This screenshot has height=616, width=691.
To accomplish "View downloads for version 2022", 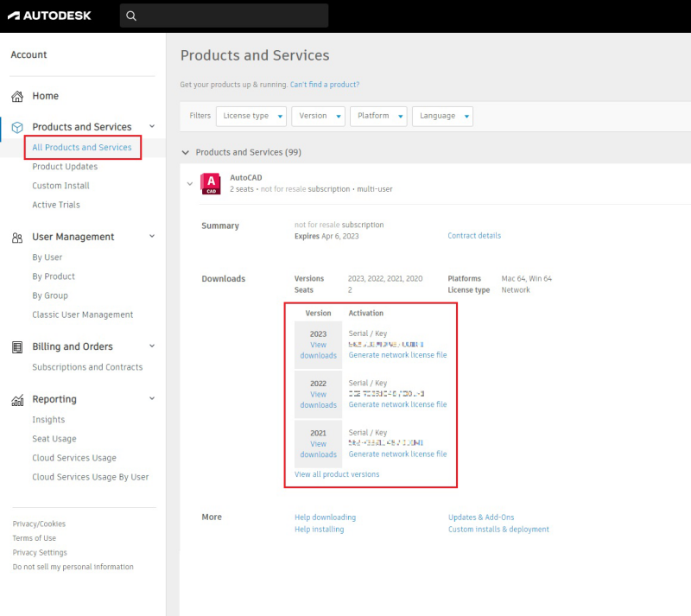I will tap(318, 400).
